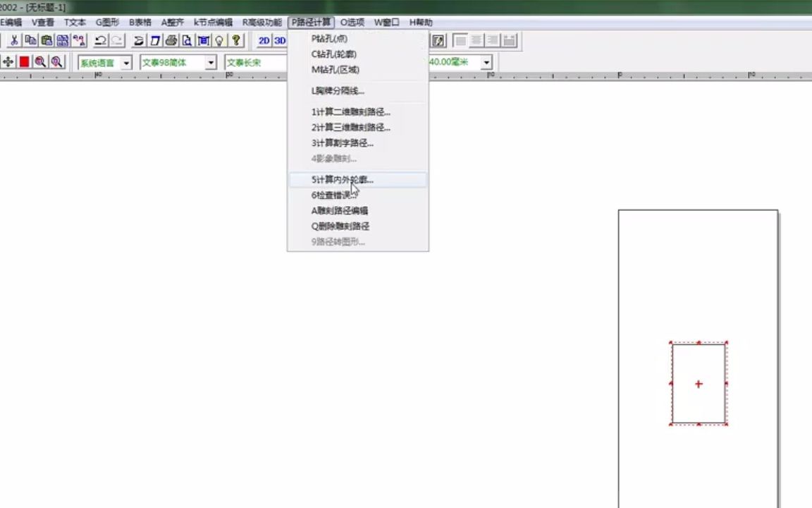Image resolution: width=812 pixels, height=508 pixels.
Task: Click the Paste icon on the toolbar
Action: pyautogui.click(x=47, y=40)
